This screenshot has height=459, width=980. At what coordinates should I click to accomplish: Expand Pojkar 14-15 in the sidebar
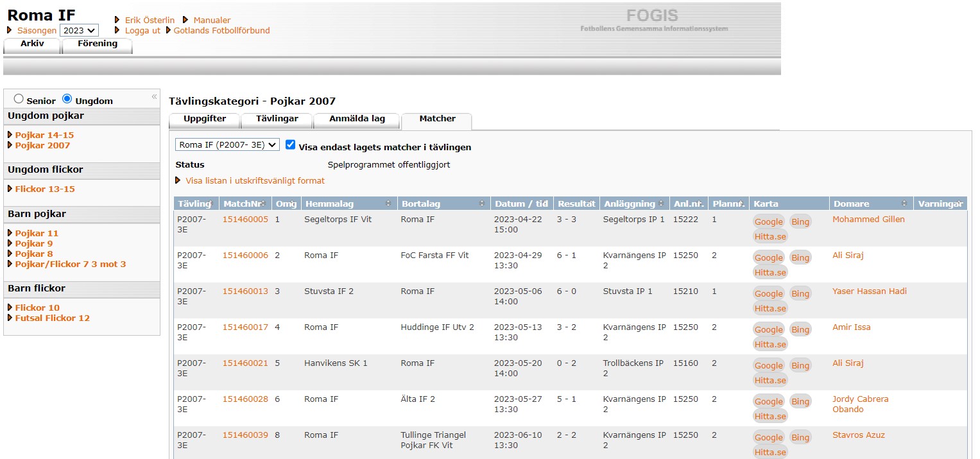coord(44,135)
